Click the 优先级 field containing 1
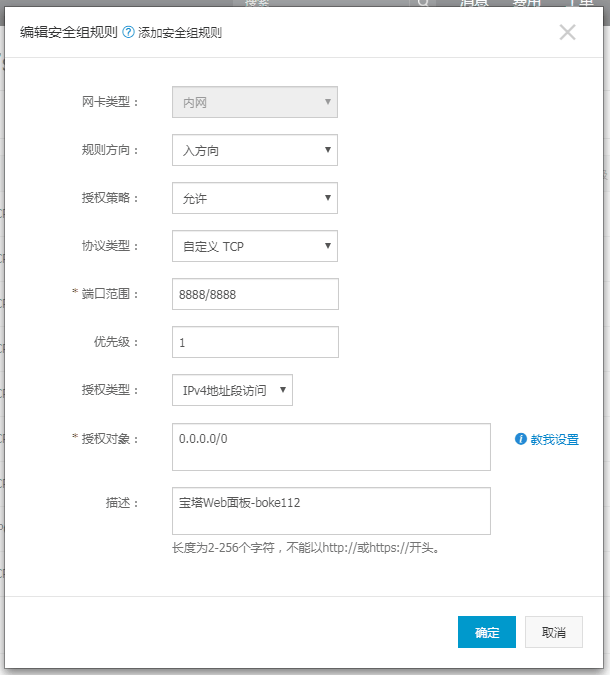 click(255, 342)
